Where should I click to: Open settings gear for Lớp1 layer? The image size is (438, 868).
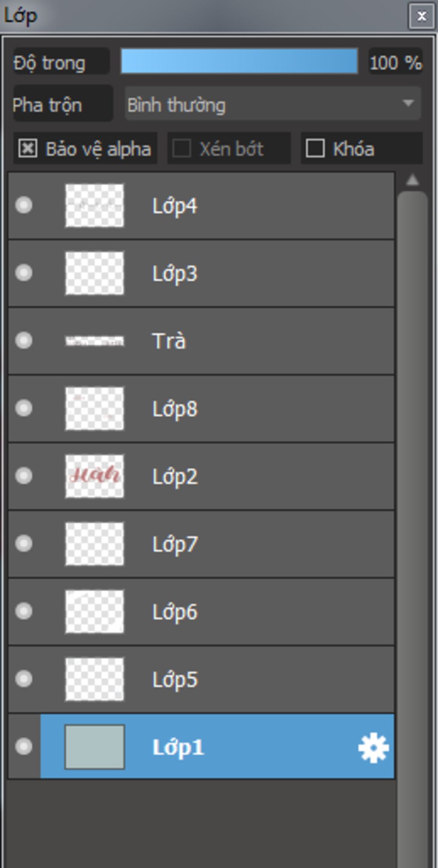tap(373, 748)
